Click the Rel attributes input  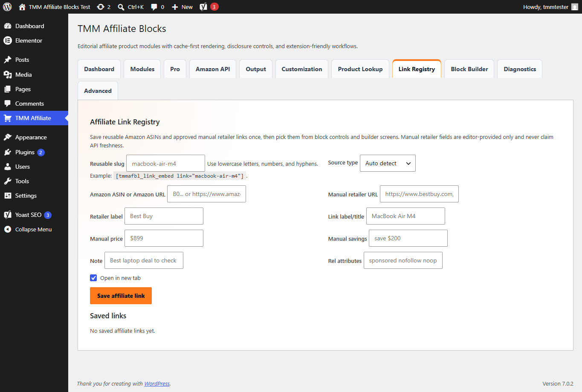click(403, 260)
